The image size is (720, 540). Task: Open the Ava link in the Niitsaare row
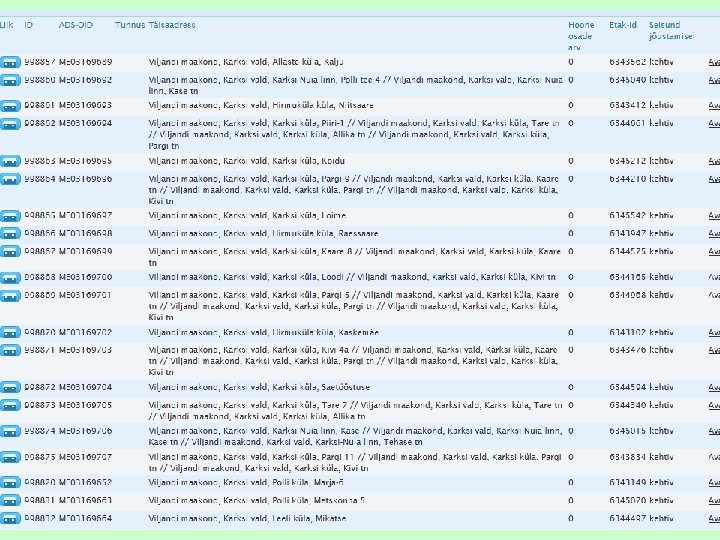[x=714, y=106]
